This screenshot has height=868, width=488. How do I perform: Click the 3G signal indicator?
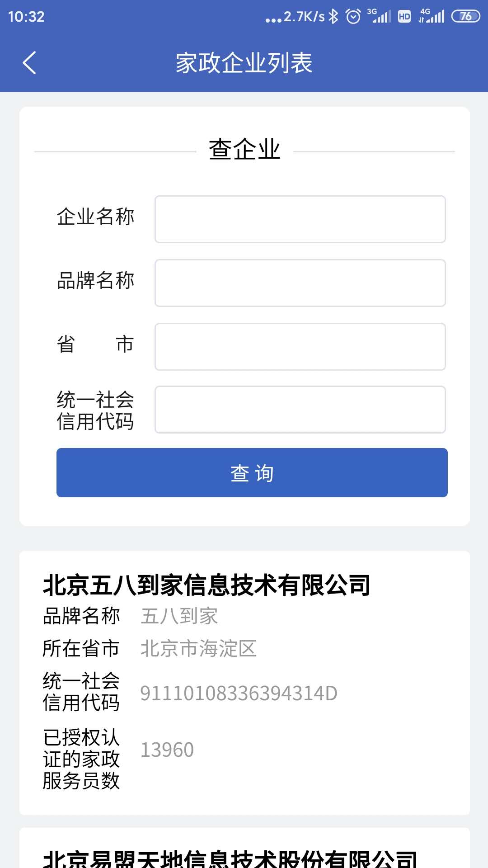pyautogui.click(x=382, y=17)
